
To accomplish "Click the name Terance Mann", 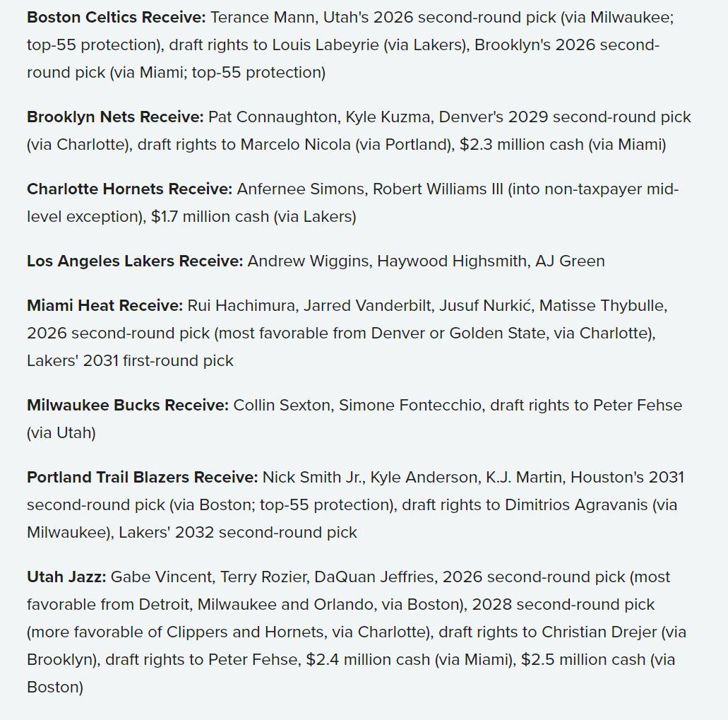I will coord(263,17).
